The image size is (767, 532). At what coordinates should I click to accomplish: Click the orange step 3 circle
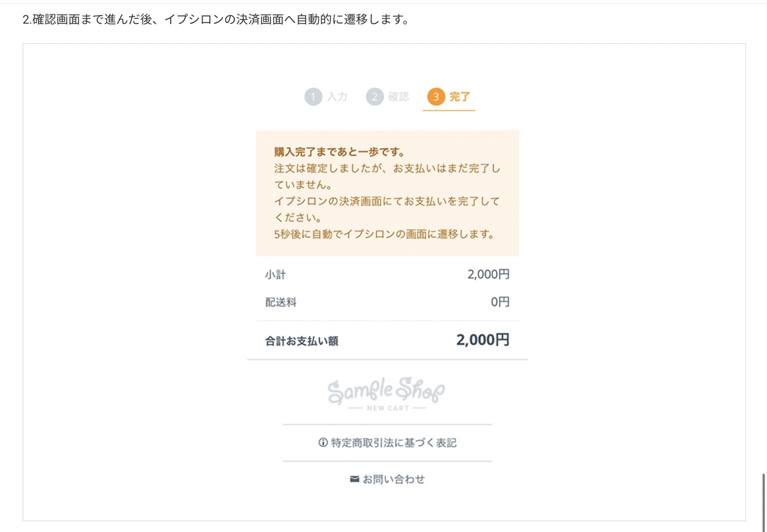[436, 97]
